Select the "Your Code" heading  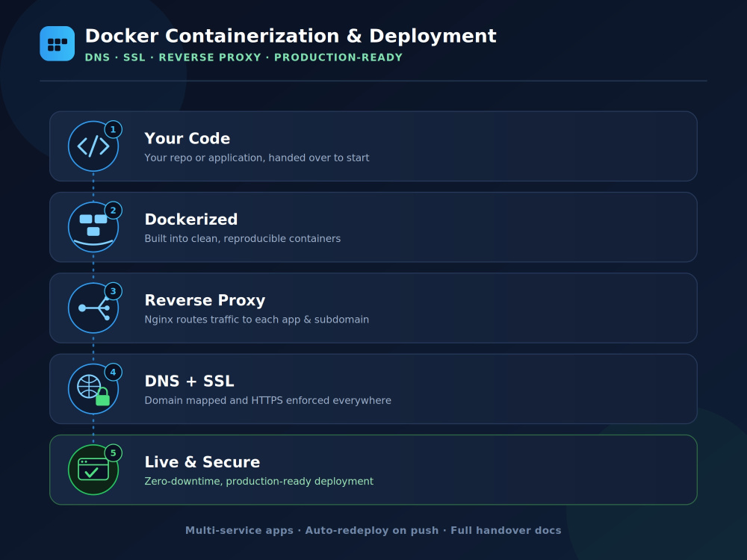click(187, 139)
